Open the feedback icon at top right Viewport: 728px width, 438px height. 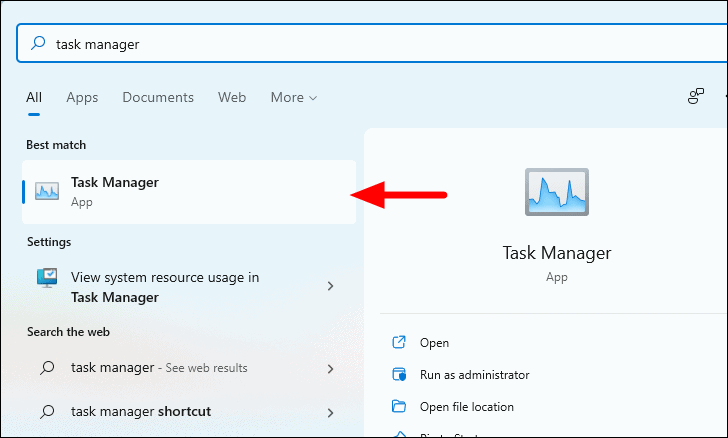coord(695,96)
